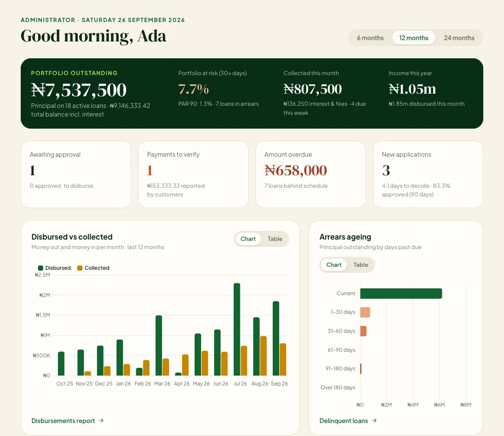Show Disbursed vs collected as Chart
Viewport: 504px width, 436px height.
click(248, 239)
